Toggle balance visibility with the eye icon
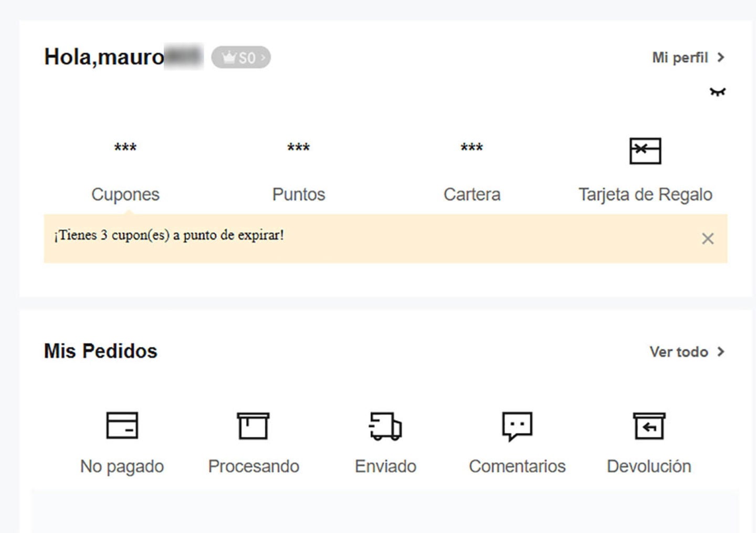 pos(718,91)
